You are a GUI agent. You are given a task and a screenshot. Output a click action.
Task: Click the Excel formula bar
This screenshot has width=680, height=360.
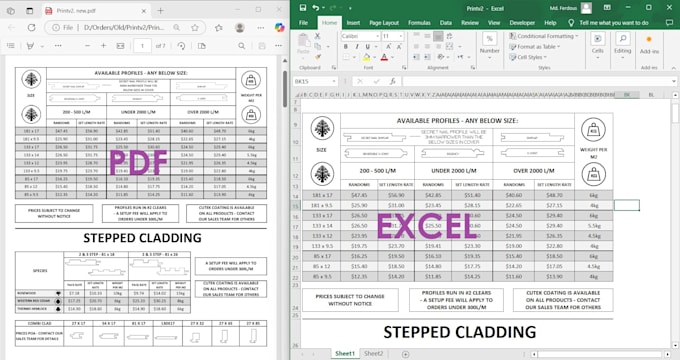(x=537, y=81)
